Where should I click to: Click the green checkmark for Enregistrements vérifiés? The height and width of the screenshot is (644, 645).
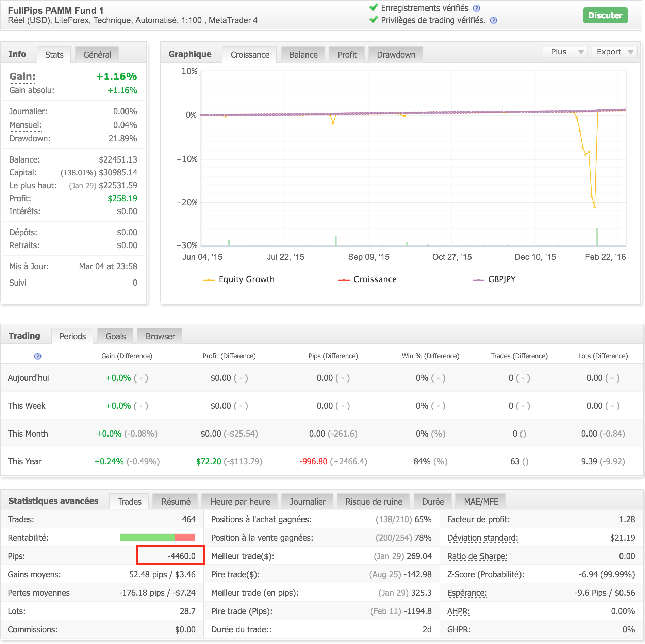point(374,7)
